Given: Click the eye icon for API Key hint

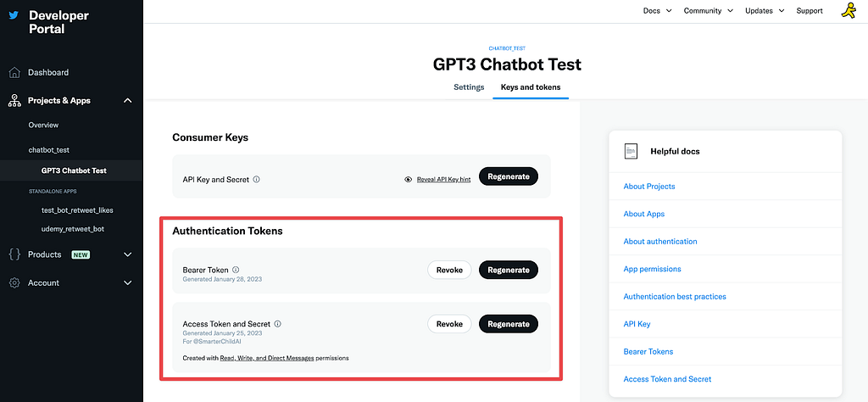Looking at the screenshot, I should click(x=409, y=180).
